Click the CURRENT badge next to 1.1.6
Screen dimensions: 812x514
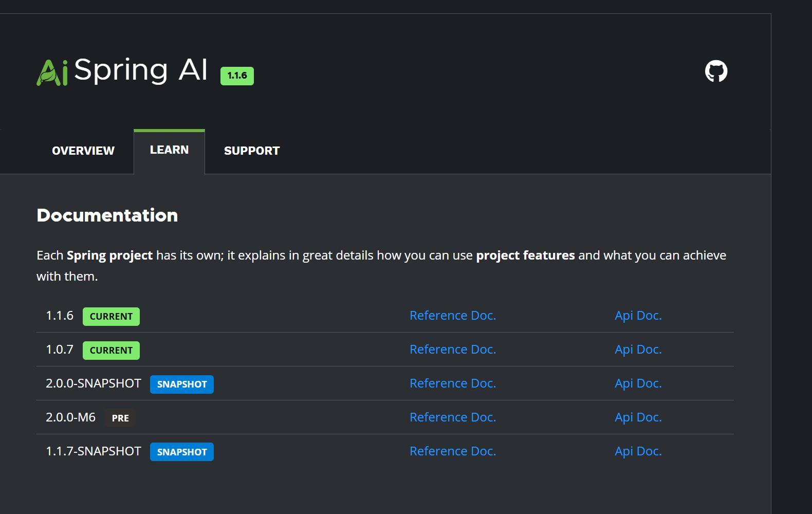pyautogui.click(x=111, y=317)
